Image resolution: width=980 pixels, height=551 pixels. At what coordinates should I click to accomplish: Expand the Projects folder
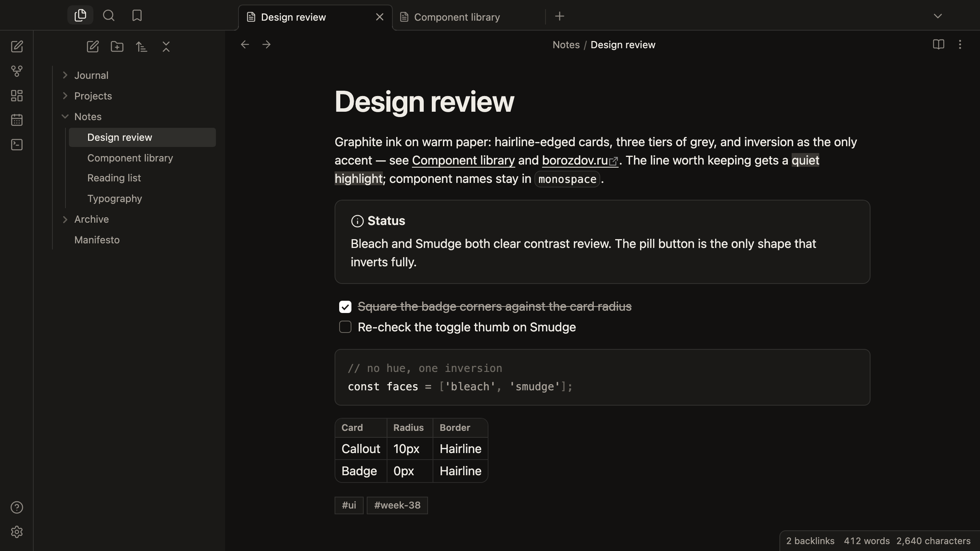[65, 96]
